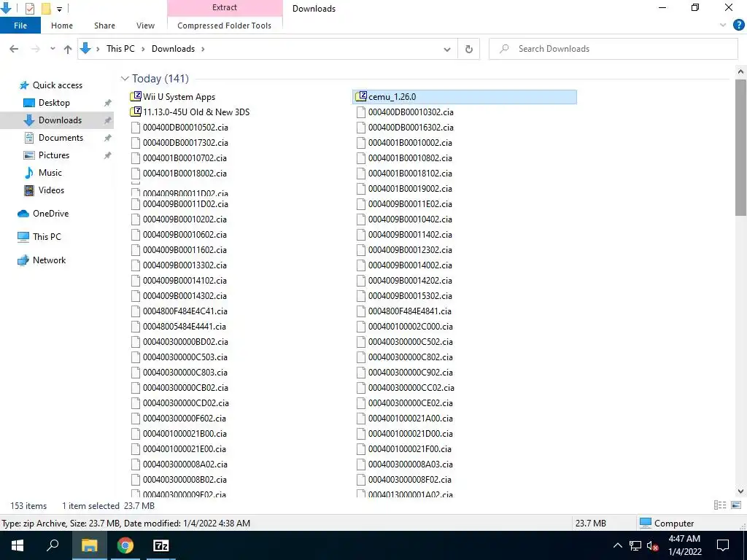The image size is (747, 560).
Task: Go back with the Back arrow
Action: tap(15, 49)
